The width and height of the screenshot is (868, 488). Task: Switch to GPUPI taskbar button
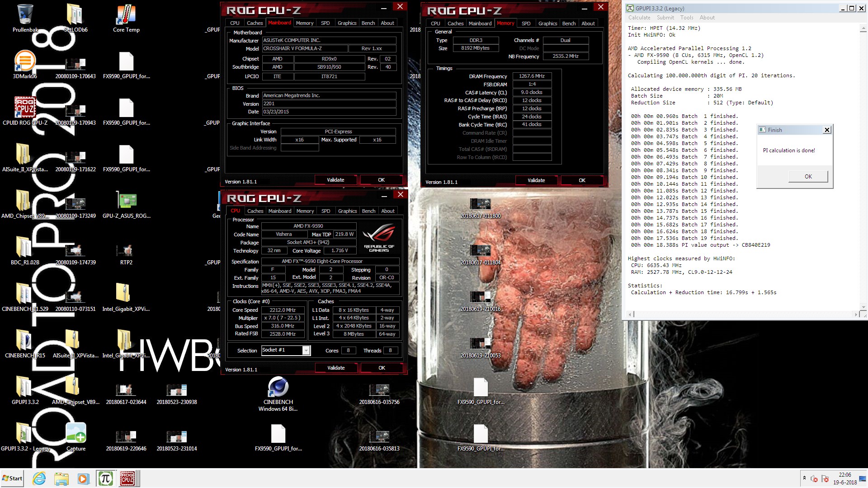tap(105, 479)
